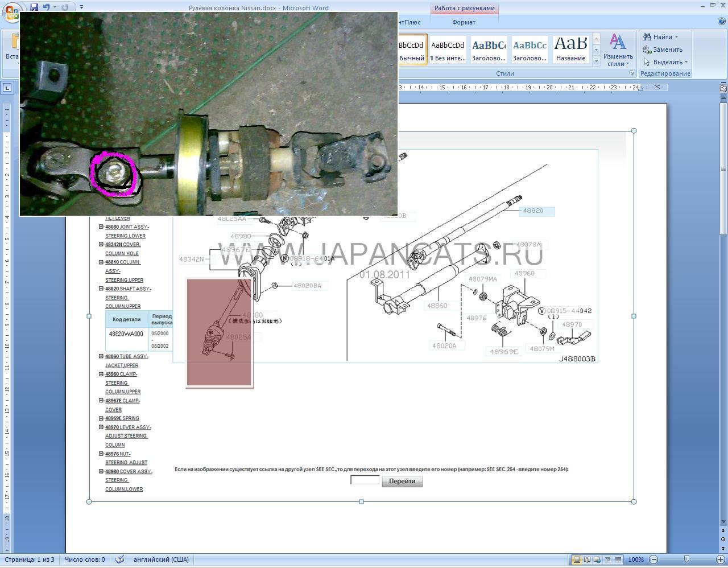Screen dimensions: 728x568
Task: Move styles gallery up one row
Action: (596, 39)
